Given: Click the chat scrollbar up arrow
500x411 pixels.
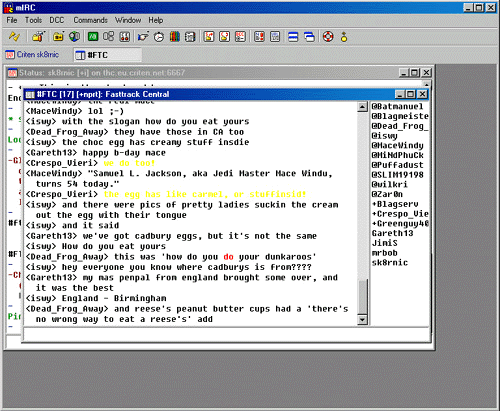Looking at the screenshot, I should (362, 107).
